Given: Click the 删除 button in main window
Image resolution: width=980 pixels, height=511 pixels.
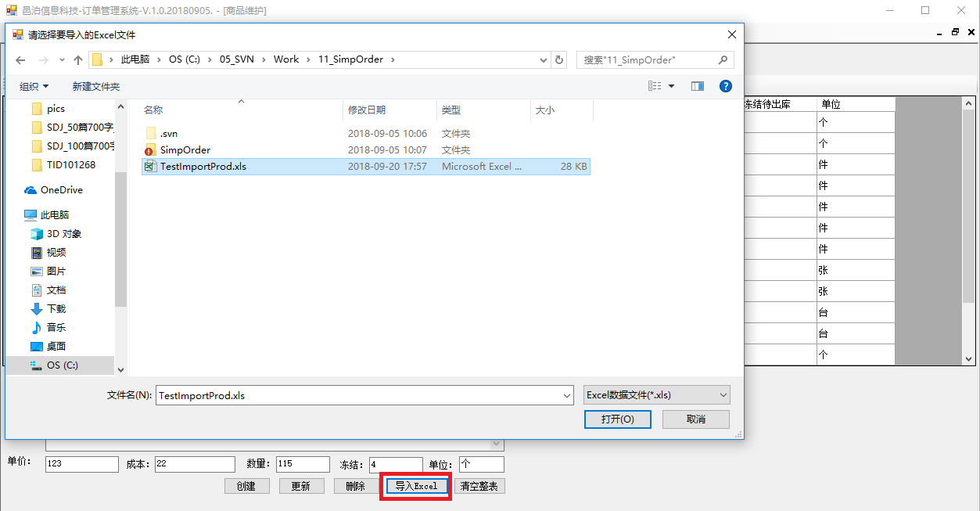Looking at the screenshot, I should tap(356, 486).
